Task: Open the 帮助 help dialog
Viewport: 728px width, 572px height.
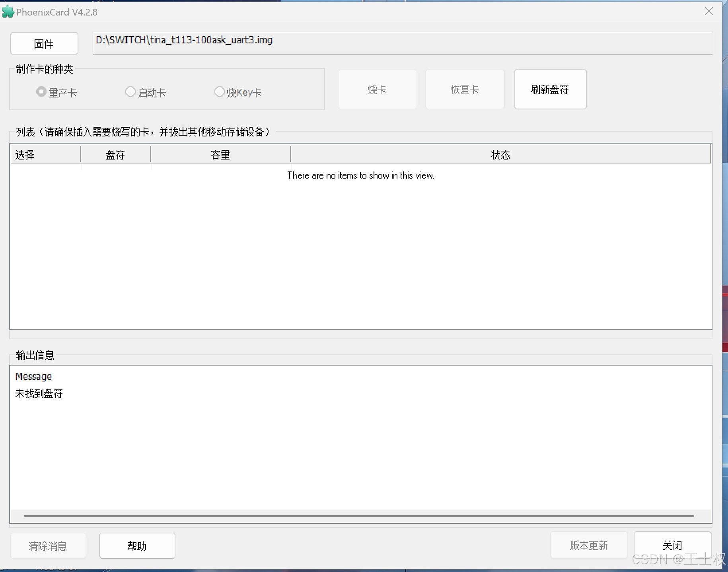Action: (137, 546)
